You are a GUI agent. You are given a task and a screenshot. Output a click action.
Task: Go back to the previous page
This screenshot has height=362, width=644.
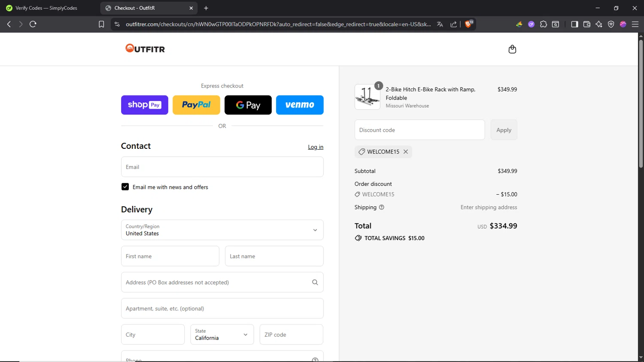click(x=9, y=24)
